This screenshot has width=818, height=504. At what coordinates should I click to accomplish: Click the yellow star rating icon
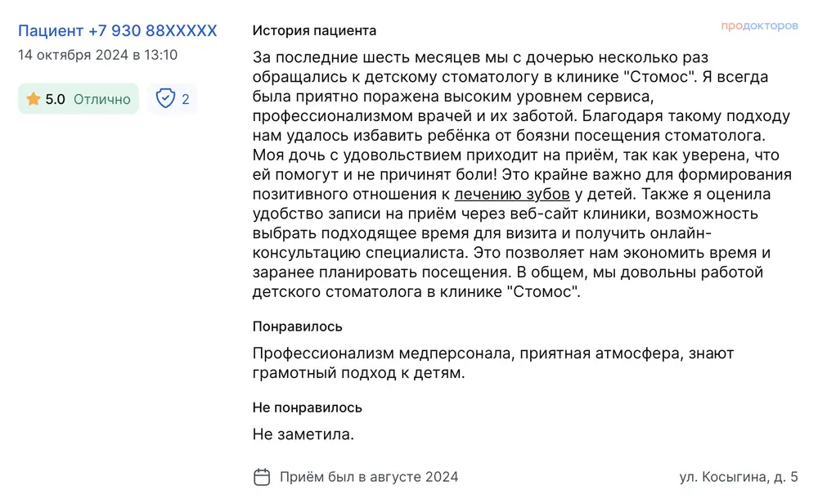34,99
